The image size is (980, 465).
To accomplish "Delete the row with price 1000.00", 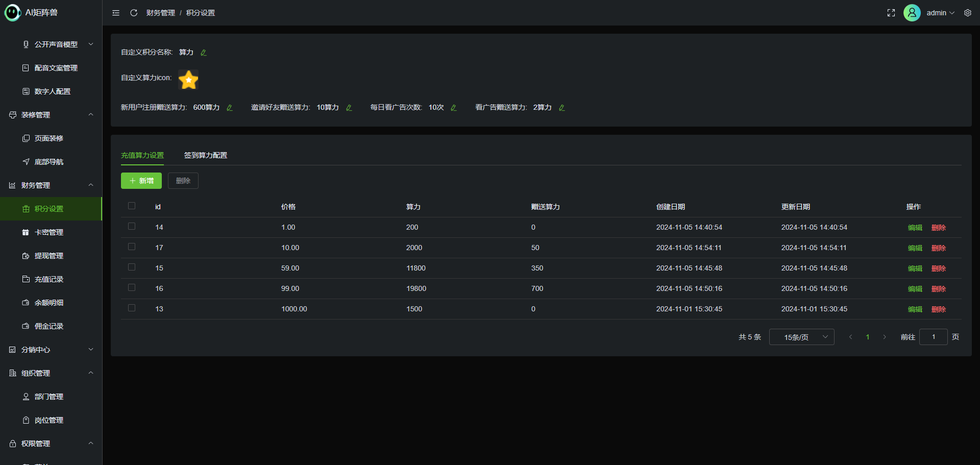I will [939, 309].
